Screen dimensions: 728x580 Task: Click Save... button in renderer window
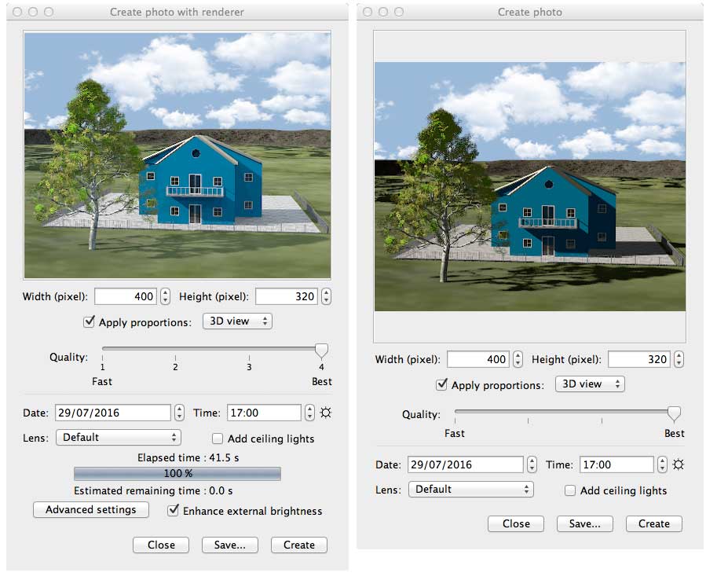point(230,545)
